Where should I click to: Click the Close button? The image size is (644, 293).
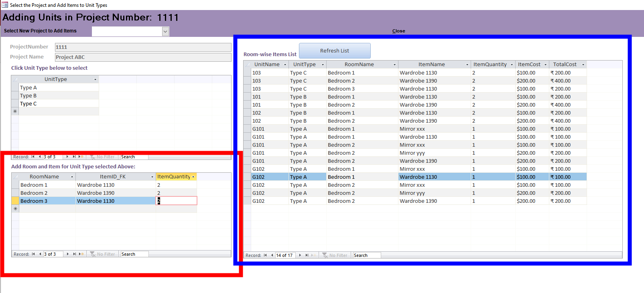tap(398, 31)
